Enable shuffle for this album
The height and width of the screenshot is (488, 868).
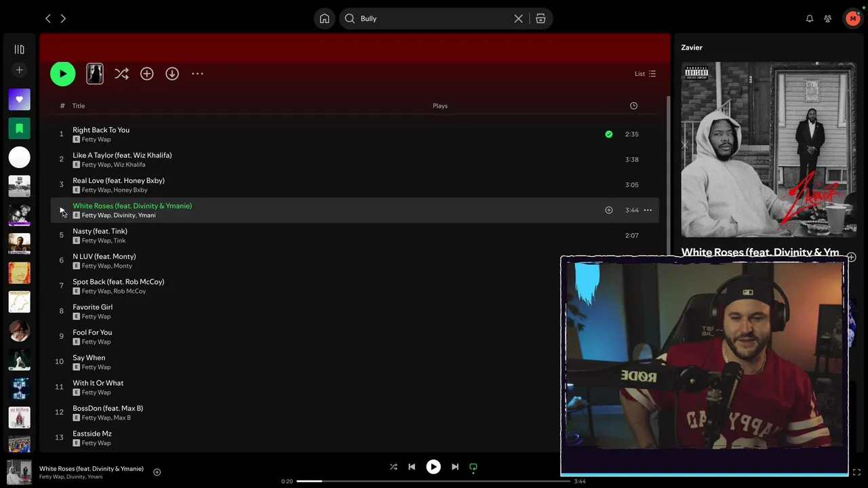coord(121,74)
